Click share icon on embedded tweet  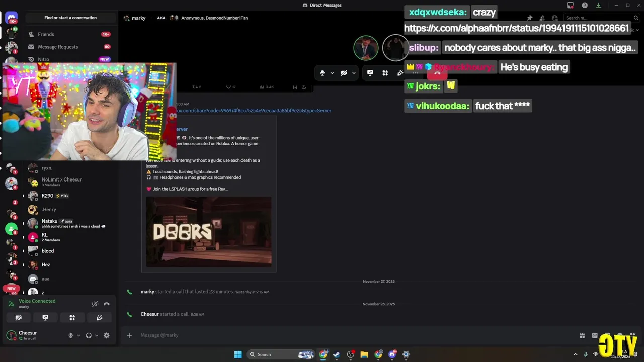[x=304, y=87]
